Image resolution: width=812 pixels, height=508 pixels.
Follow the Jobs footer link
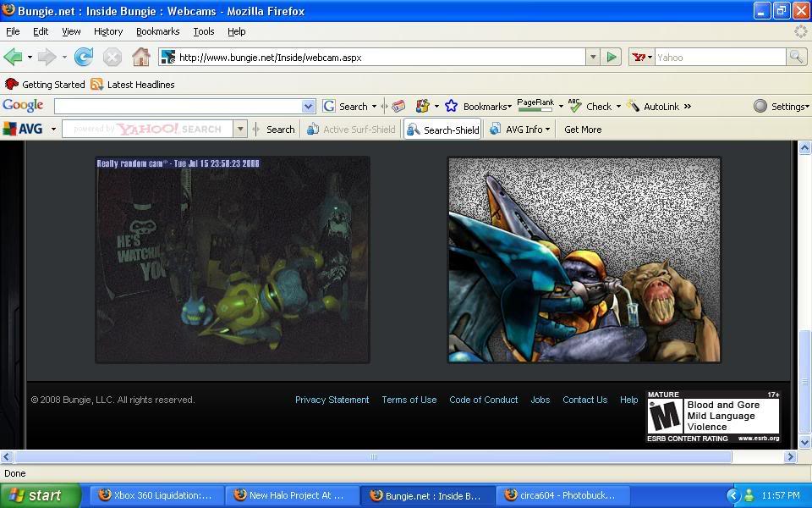(540, 400)
